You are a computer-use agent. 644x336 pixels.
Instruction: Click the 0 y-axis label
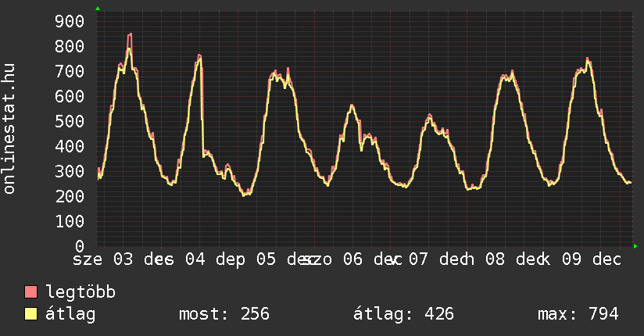click(80, 246)
